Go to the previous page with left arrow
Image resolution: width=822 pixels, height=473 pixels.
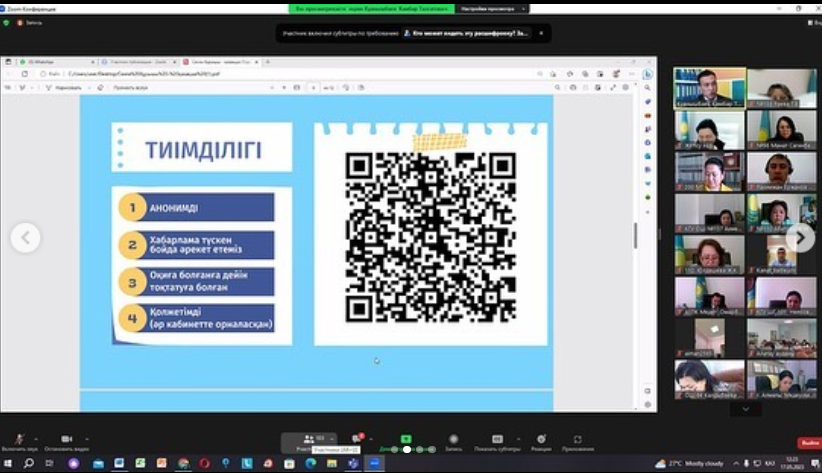pos(25,237)
